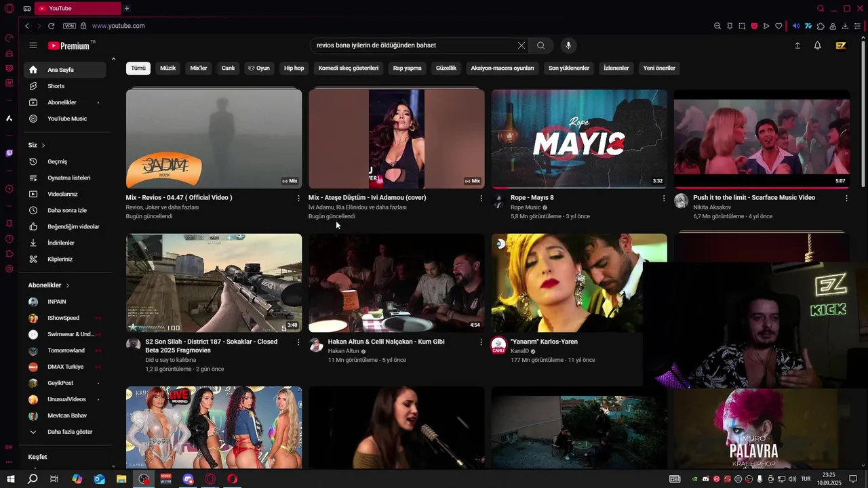This screenshot has height=488, width=868.
Task: Open browser downloads
Action: pyautogui.click(x=845, y=26)
